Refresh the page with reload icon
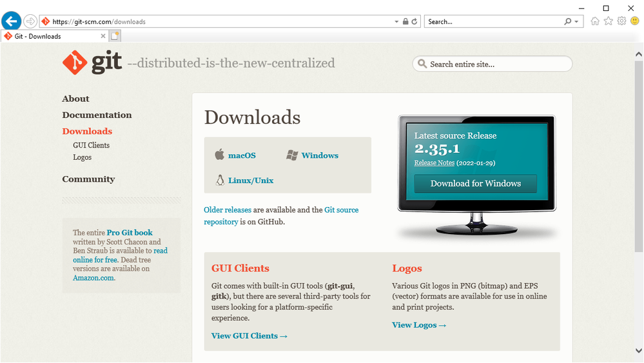The height and width of the screenshot is (363, 644). pyautogui.click(x=415, y=21)
